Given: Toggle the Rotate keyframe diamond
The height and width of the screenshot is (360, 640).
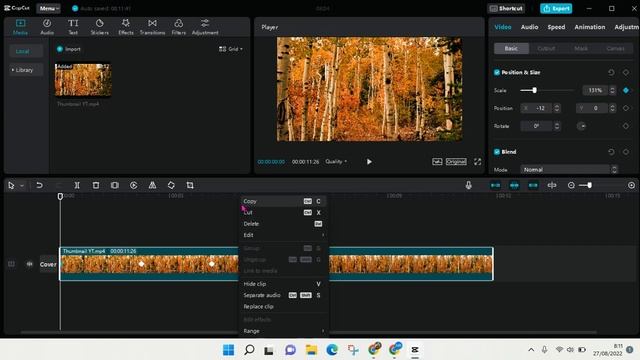Looking at the screenshot, I should (626, 126).
